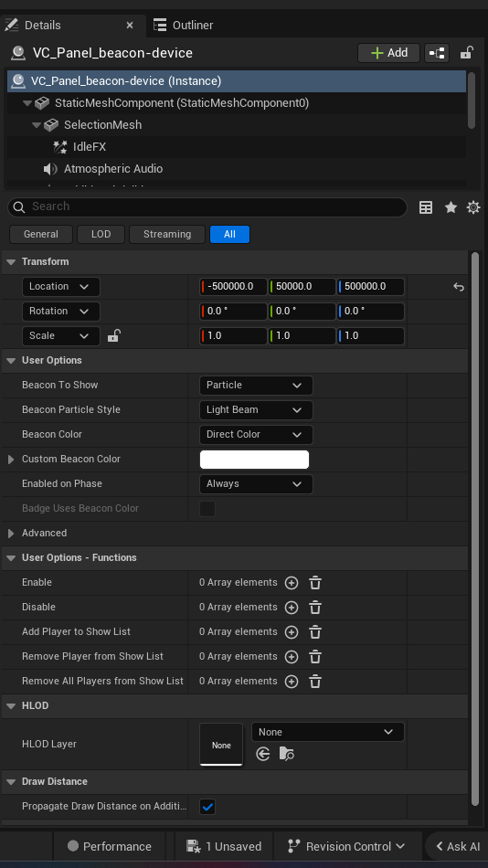Click the Add component button
Image resolution: width=488 pixels, height=868 pixels.
pos(389,53)
